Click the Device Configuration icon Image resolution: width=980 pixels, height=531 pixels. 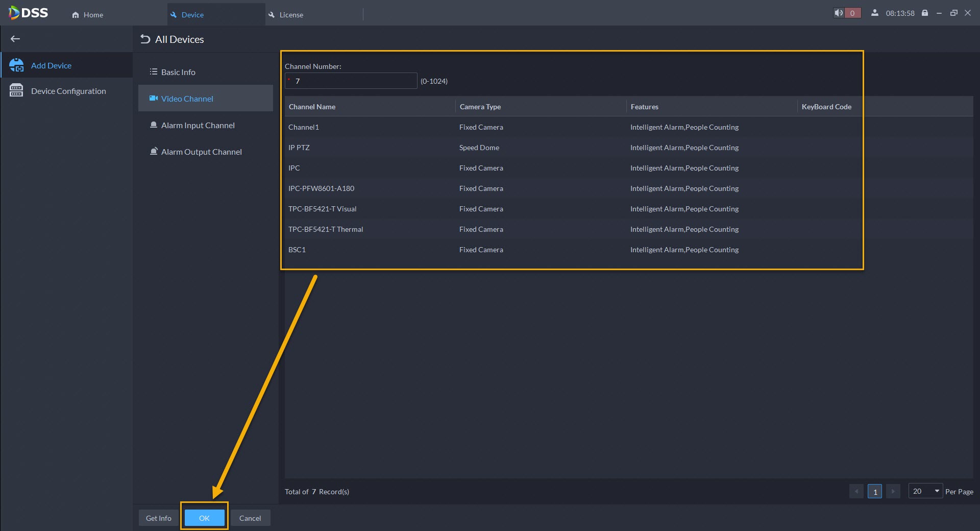(16, 91)
